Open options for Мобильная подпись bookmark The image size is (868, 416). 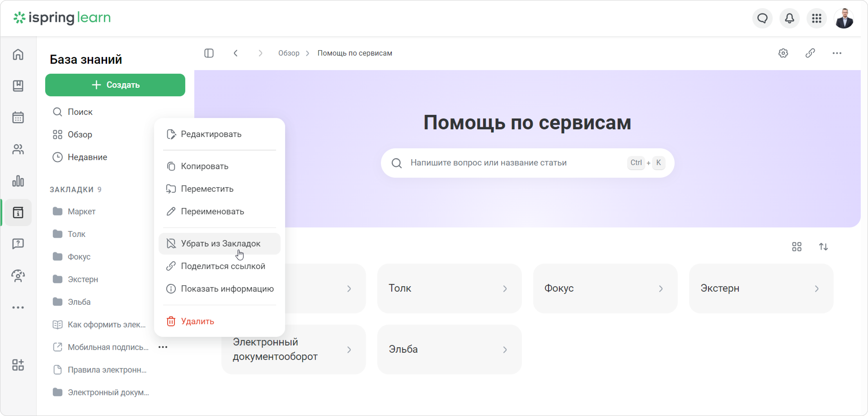[163, 347]
